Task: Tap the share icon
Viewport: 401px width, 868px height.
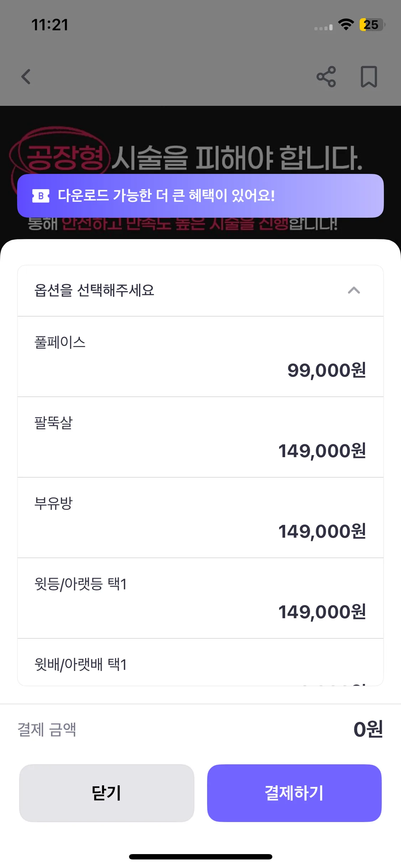Action: (x=326, y=77)
